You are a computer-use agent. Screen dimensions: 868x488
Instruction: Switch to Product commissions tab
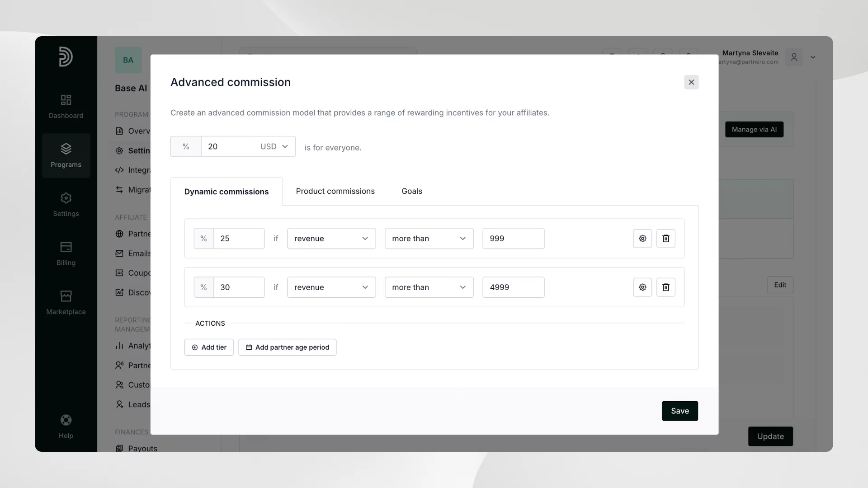click(x=335, y=191)
